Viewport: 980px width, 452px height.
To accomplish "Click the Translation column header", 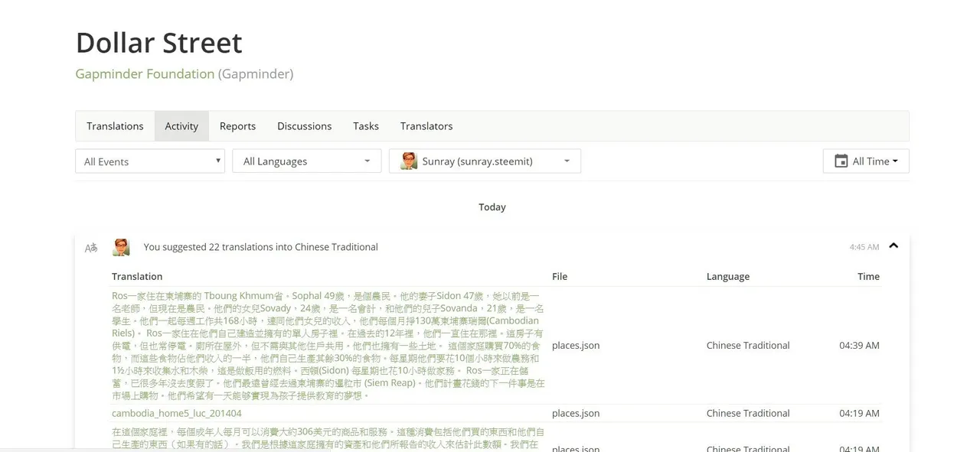I will click(137, 277).
